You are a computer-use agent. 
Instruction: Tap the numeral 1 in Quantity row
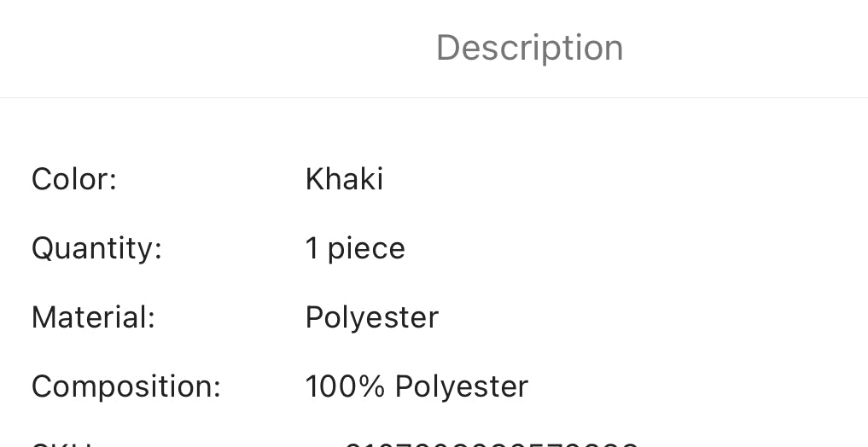[312, 248]
